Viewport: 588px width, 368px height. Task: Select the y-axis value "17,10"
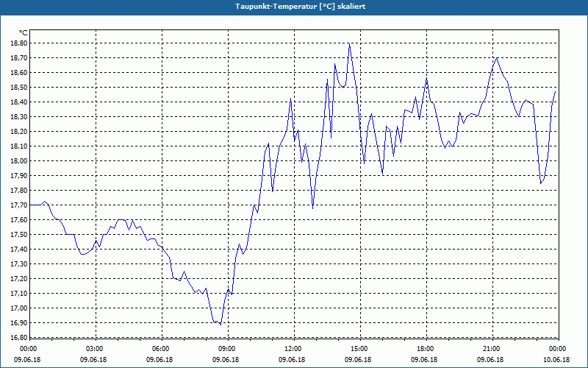tap(19, 293)
